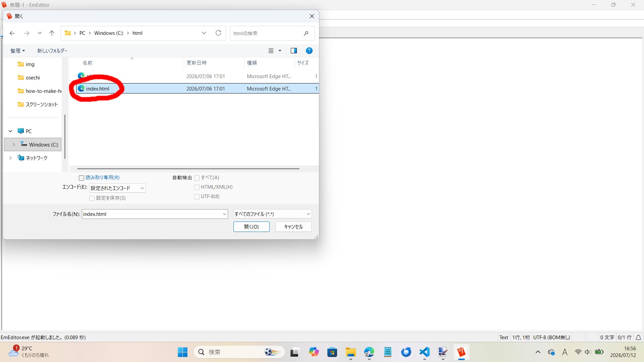The height and width of the screenshot is (362, 644).
Task: Expand the ネットワーク tree node
Action: 10,158
